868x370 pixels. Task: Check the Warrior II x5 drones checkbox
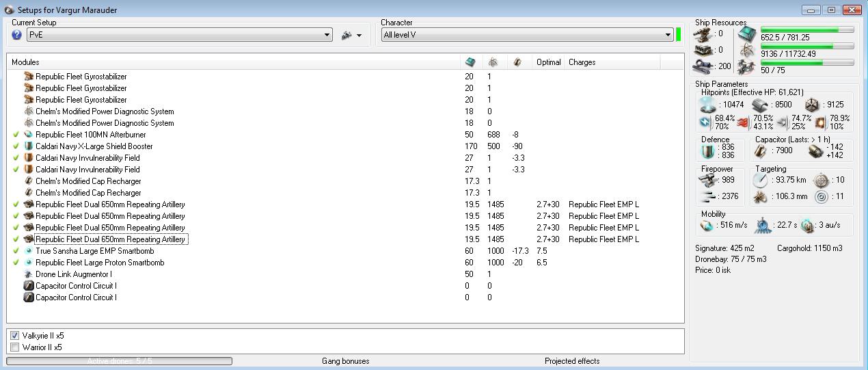click(14, 347)
